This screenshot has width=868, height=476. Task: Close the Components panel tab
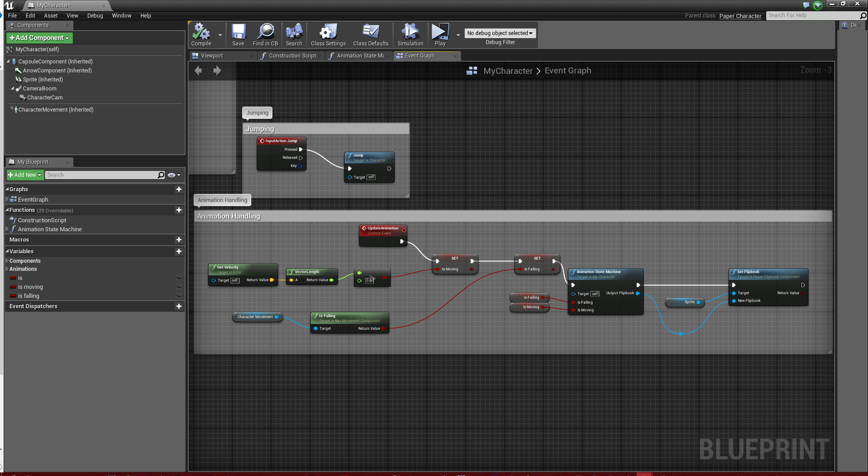pos(68,25)
